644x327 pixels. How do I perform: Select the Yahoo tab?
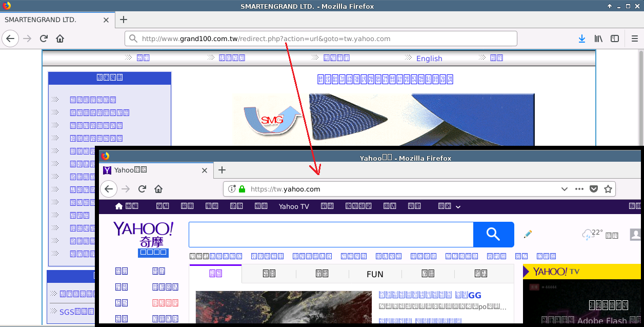click(x=155, y=170)
